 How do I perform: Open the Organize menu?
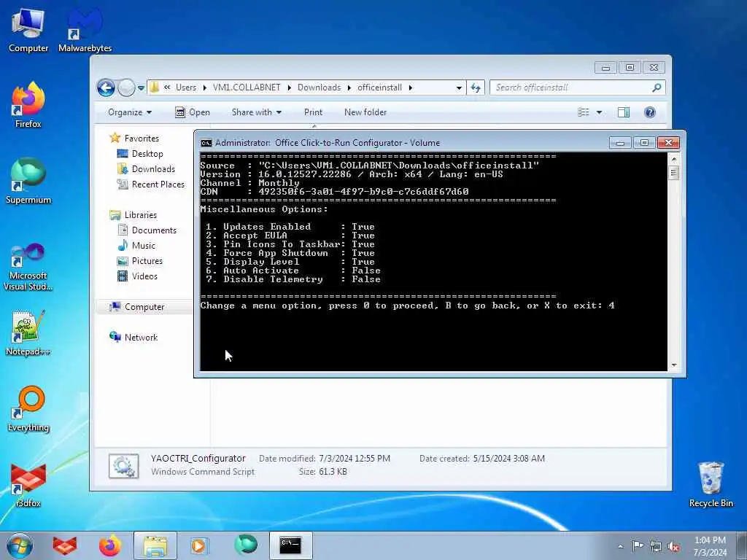(x=130, y=112)
